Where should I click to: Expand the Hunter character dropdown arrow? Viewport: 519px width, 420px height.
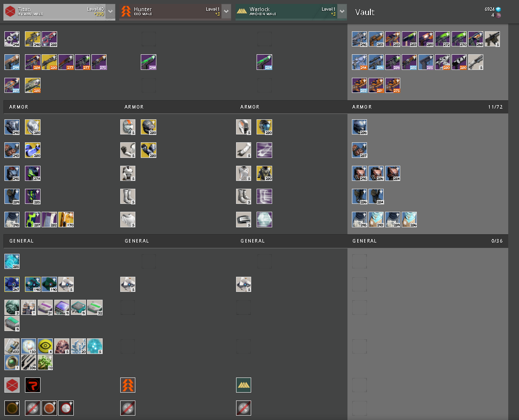pyautogui.click(x=226, y=12)
